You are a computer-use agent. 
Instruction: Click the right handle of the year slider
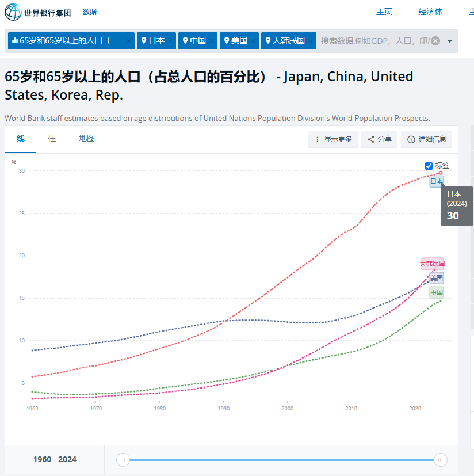(x=441, y=459)
